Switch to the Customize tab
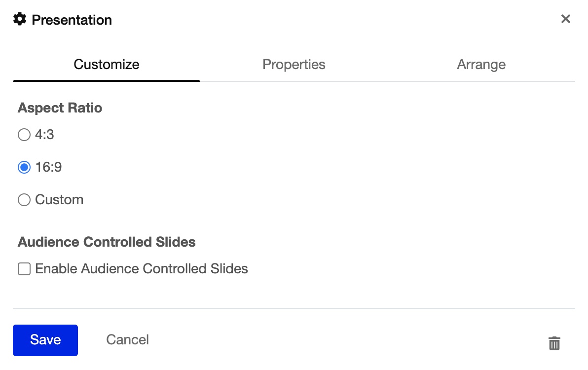 (107, 65)
